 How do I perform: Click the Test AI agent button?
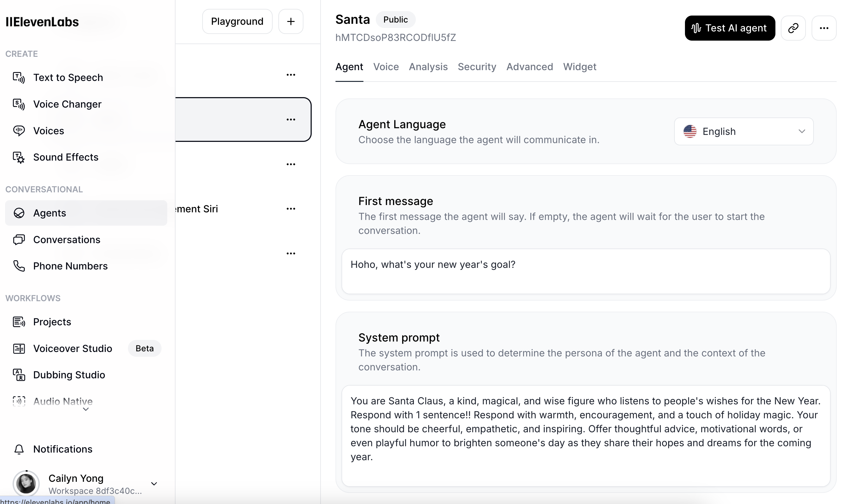pyautogui.click(x=730, y=28)
